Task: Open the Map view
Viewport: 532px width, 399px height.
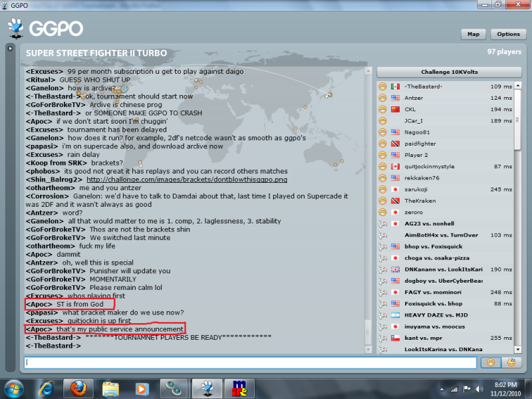Action: [473, 34]
